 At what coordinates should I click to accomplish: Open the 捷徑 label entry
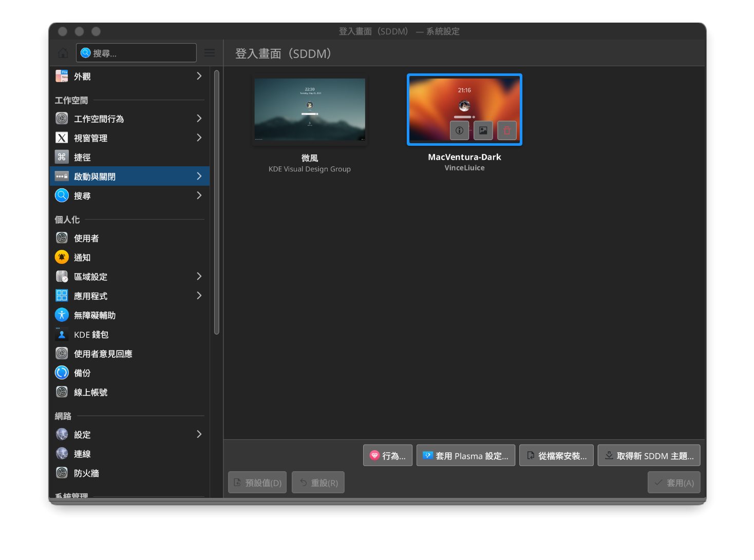82,158
